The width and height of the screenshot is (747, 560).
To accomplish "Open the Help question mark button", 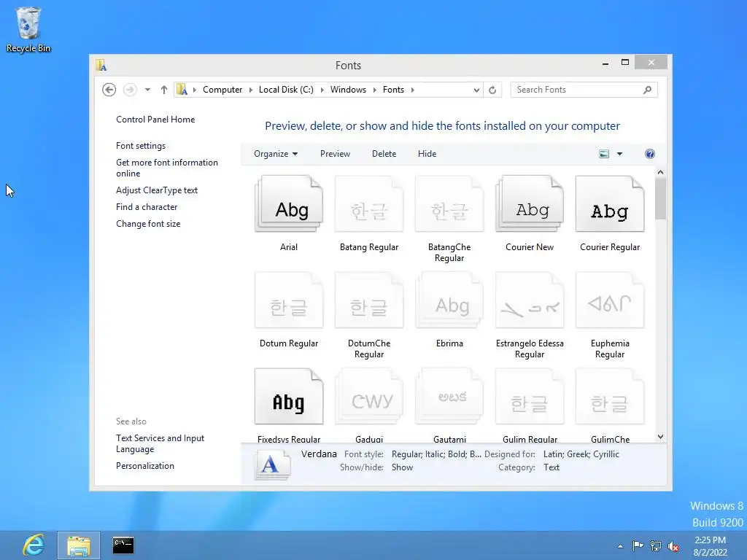I will click(x=650, y=154).
